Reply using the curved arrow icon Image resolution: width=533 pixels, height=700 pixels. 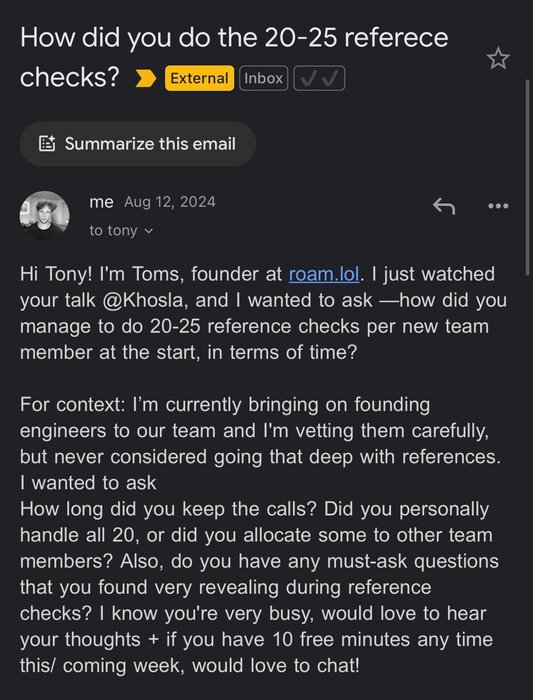tap(444, 206)
